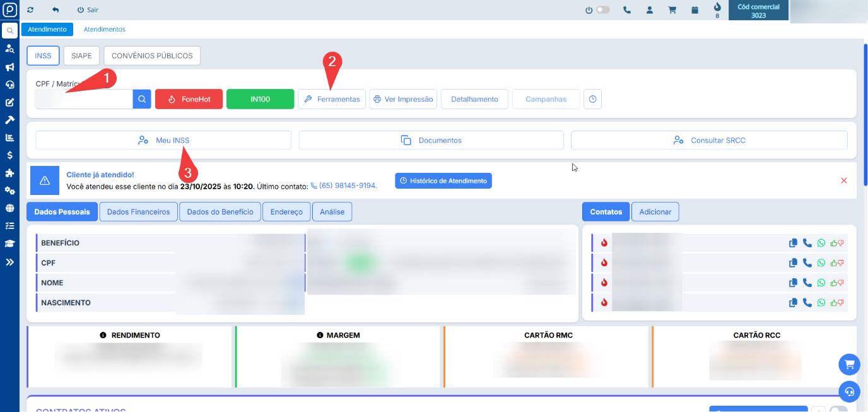Screen dimensions: 868x412
Task: Click thumbs up on the third contact
Action: (x=834, y=283)
